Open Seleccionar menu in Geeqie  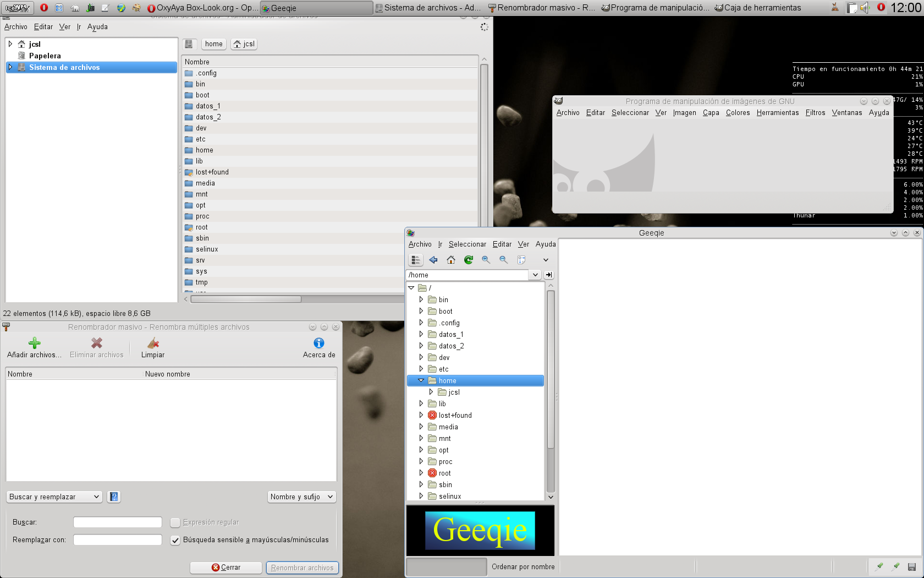[468, 244]
